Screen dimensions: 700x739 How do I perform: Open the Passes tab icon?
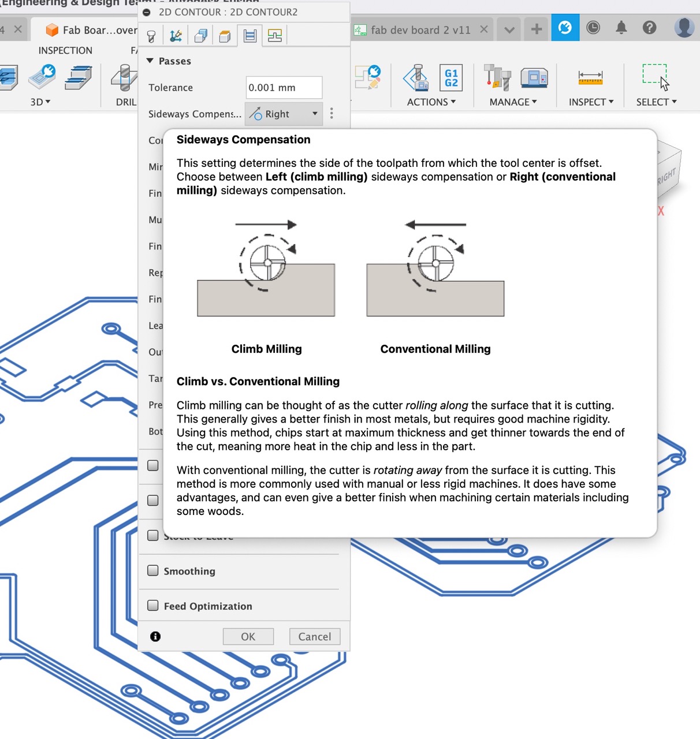point(250,36)
